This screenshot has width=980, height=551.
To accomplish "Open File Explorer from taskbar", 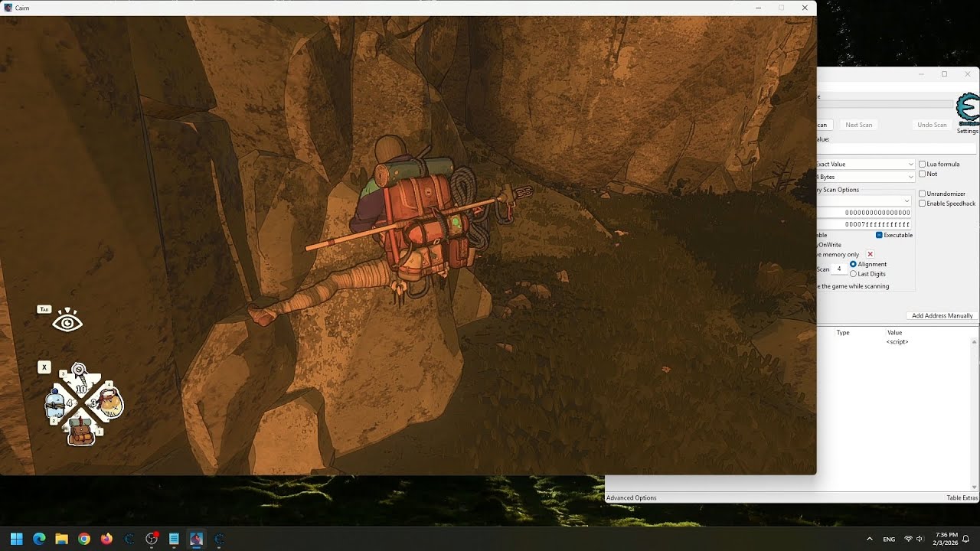I will [61, 539].
